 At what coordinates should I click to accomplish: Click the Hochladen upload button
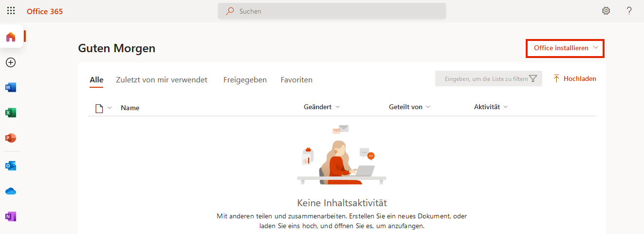click(x=574, y=78)
